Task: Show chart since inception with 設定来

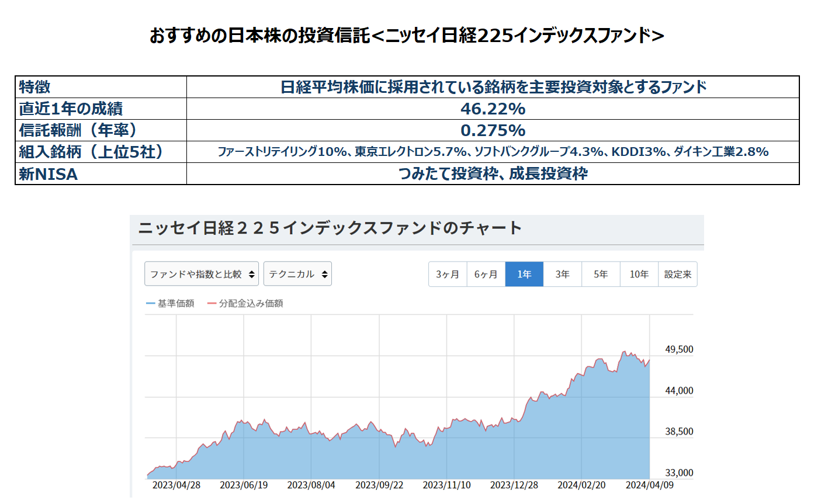Action: (678, 274)
